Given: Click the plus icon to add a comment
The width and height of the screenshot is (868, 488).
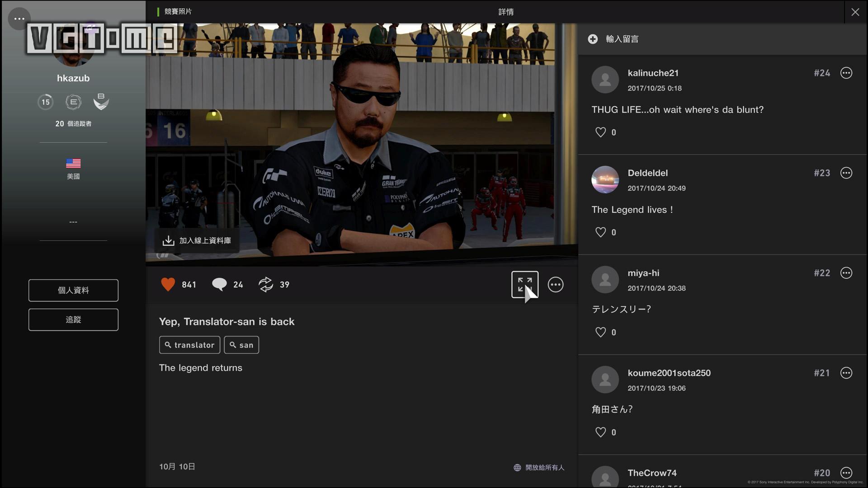Looking at the screenshot, I should point(593,39).
